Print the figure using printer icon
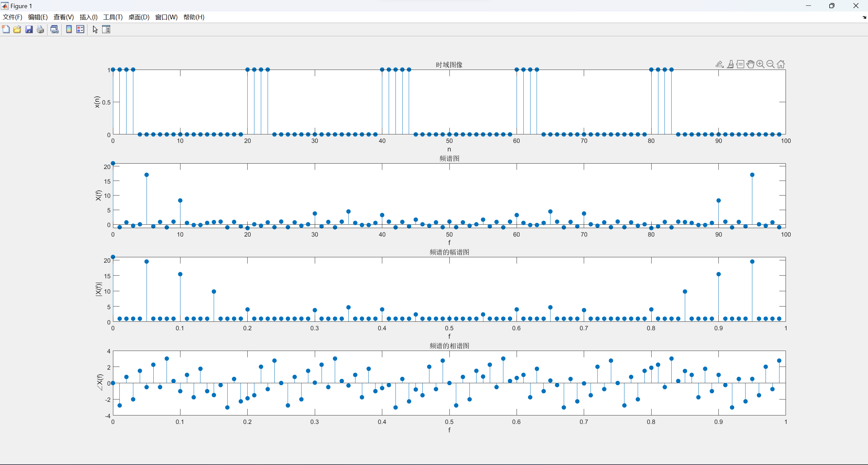868x465 pixels. tap(40, 30)
